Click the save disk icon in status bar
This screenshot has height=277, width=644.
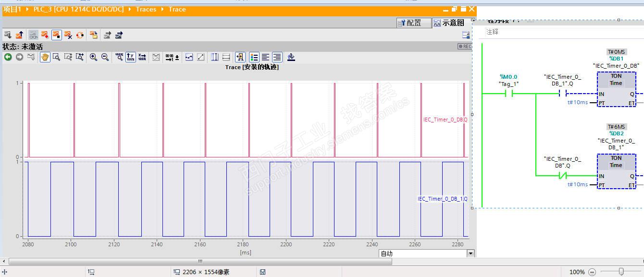click(262, 272)
